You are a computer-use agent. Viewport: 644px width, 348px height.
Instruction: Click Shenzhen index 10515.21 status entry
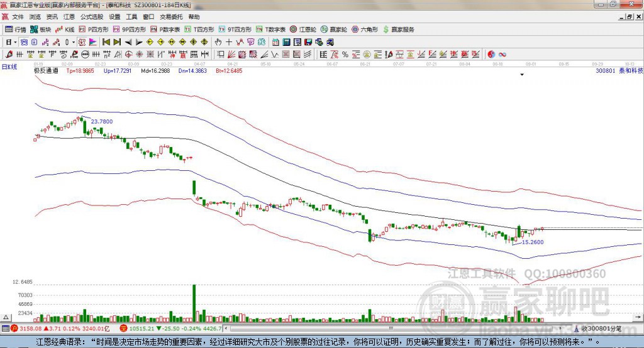pyautogui.click(x=170, y=329)
